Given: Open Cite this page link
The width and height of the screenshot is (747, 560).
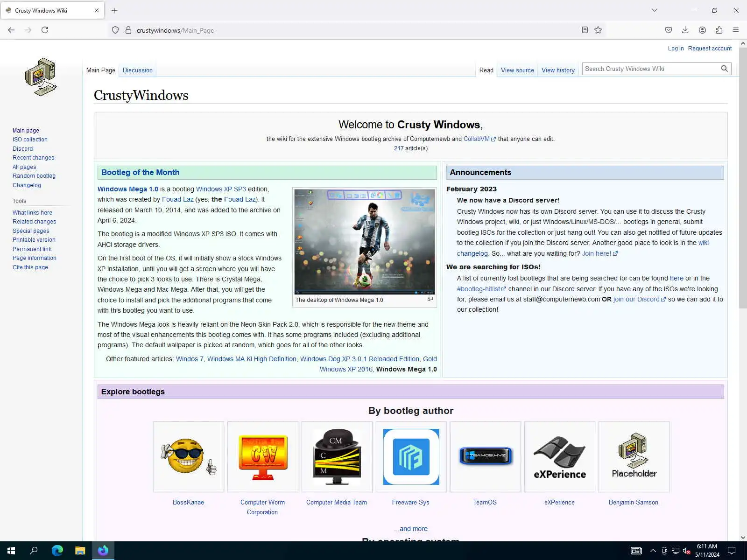Looking at the screenshot, I should (30, 267).
